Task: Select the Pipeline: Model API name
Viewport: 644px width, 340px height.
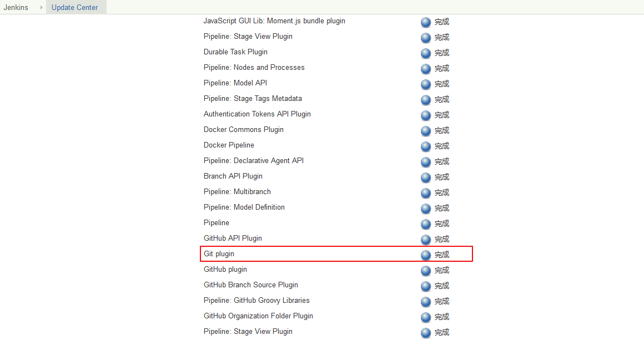Action: click(x=235, y=83)
